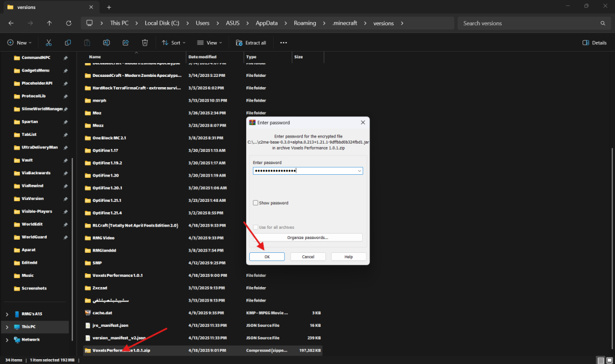Go up one folder with Up arrow

point(49,23)
